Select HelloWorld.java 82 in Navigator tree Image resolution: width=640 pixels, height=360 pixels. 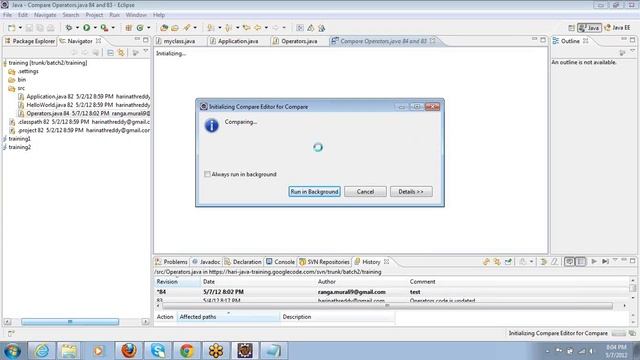[84, 105]
